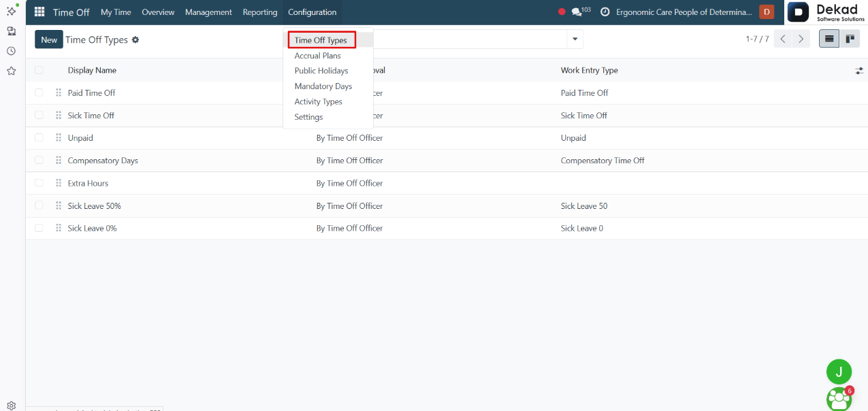
Task: Tick the Paid Time Off row checkbox
Action: click(39, 93)
